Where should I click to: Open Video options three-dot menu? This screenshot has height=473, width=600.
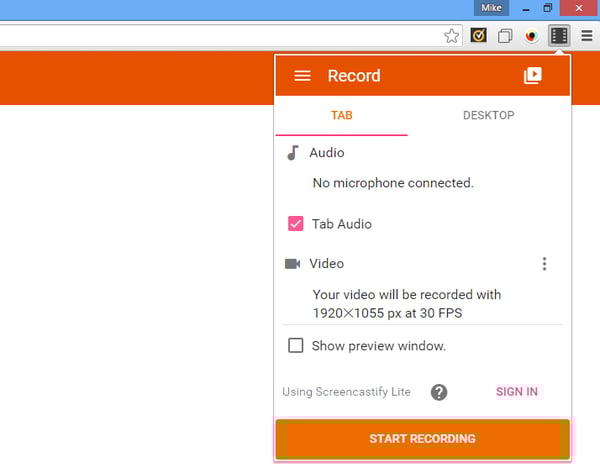pyautogui.click(x=545, y=264)
